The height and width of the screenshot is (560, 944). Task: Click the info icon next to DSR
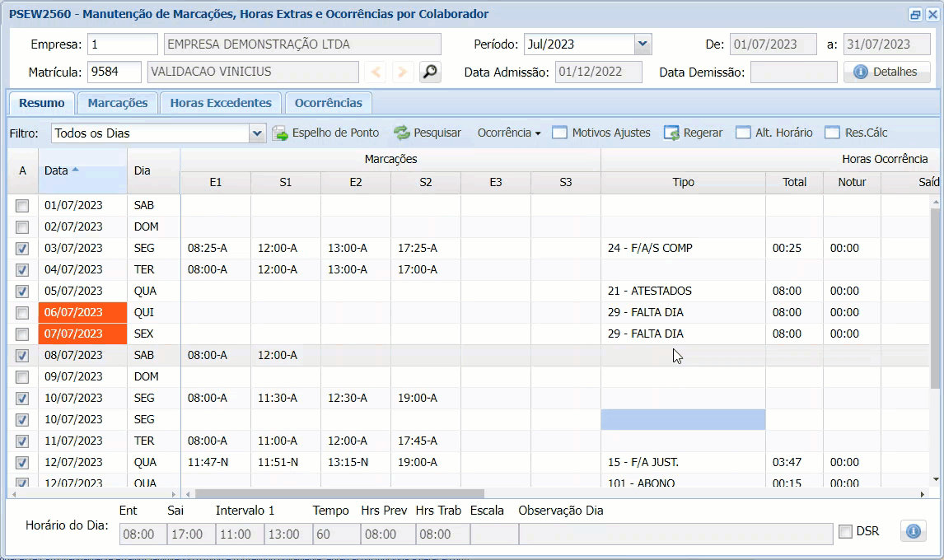pyautogui.click(x=913, y=531)
